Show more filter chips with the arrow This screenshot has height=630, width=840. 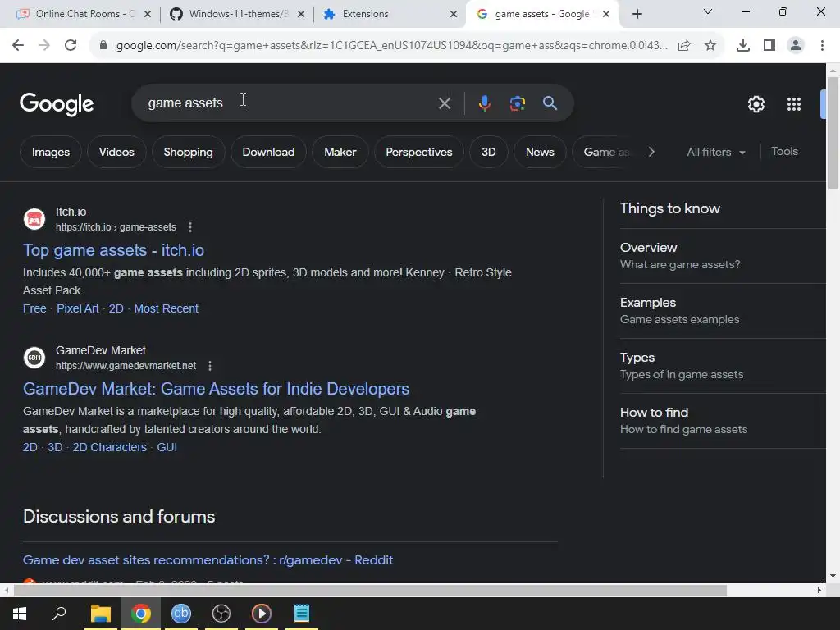click(651, 152)
